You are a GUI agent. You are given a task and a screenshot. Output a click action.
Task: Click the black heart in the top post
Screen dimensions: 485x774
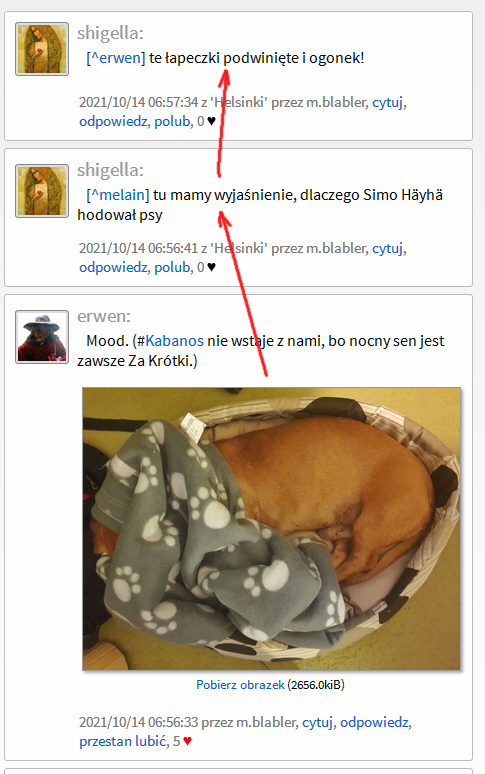coord(211,121)
